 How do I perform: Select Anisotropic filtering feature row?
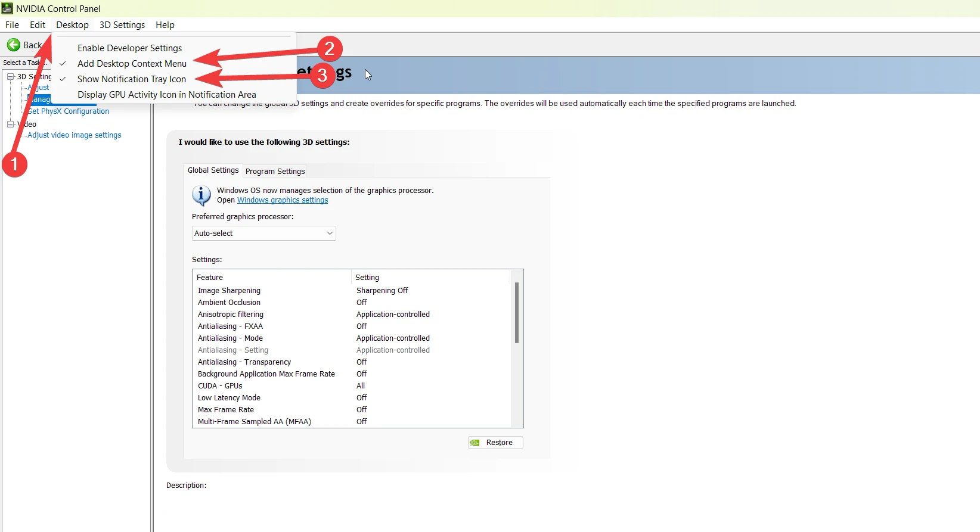[x=352, y=315]
